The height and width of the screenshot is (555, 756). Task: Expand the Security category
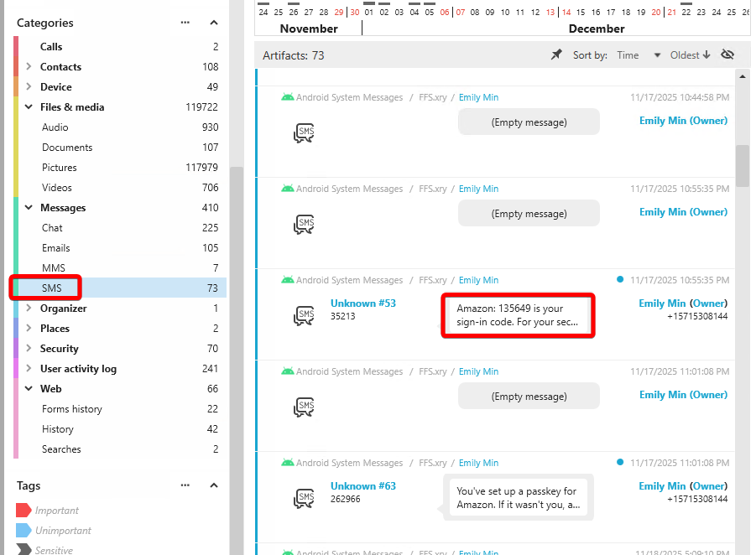coord(29,348)
